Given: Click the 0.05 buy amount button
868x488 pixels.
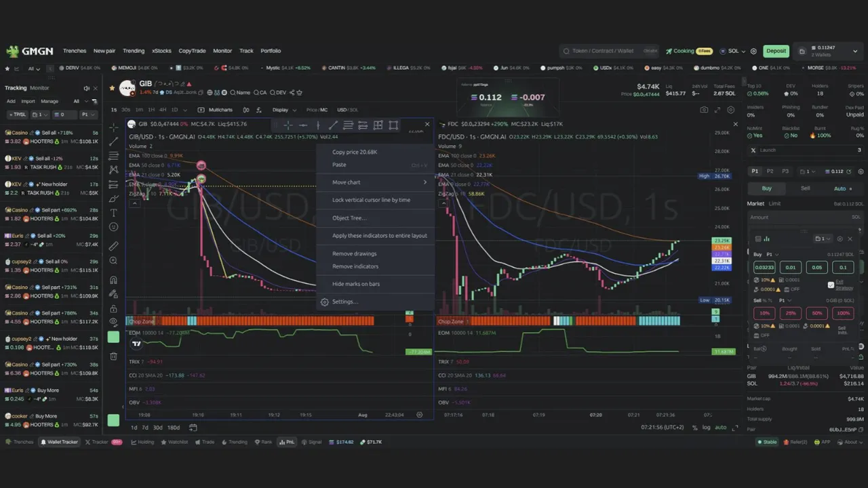Looking at the screenshot, I should click(x=817, y=268).
